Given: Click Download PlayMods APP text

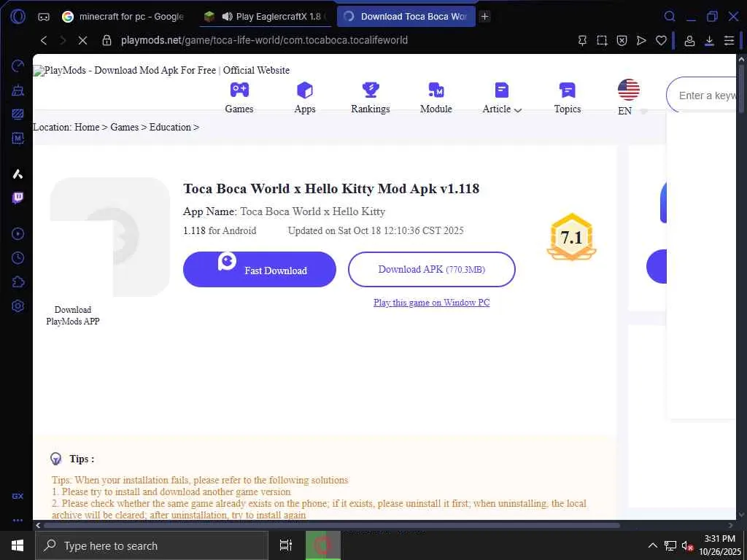Looking at the screenshot, I should point(73,315).
